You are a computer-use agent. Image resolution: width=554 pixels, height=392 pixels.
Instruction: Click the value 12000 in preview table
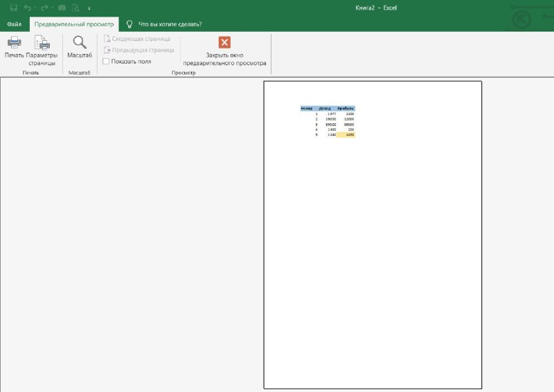pos(349,119)
